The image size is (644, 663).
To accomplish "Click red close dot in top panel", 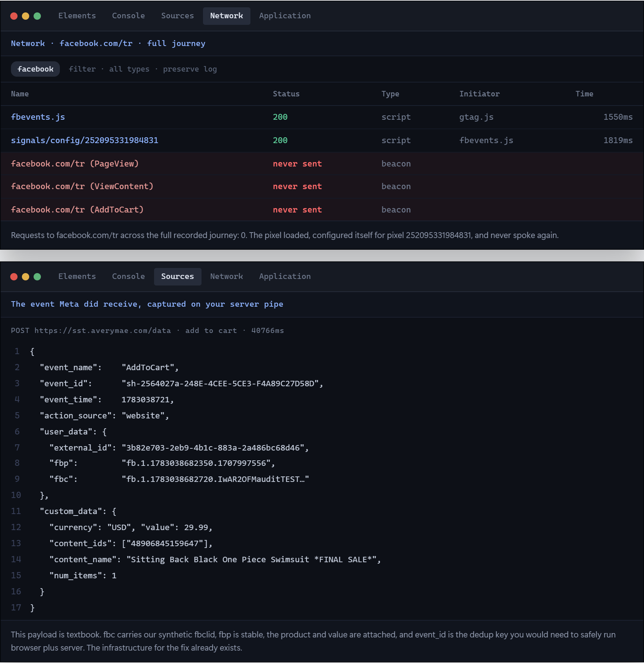I will coord(14,16).
